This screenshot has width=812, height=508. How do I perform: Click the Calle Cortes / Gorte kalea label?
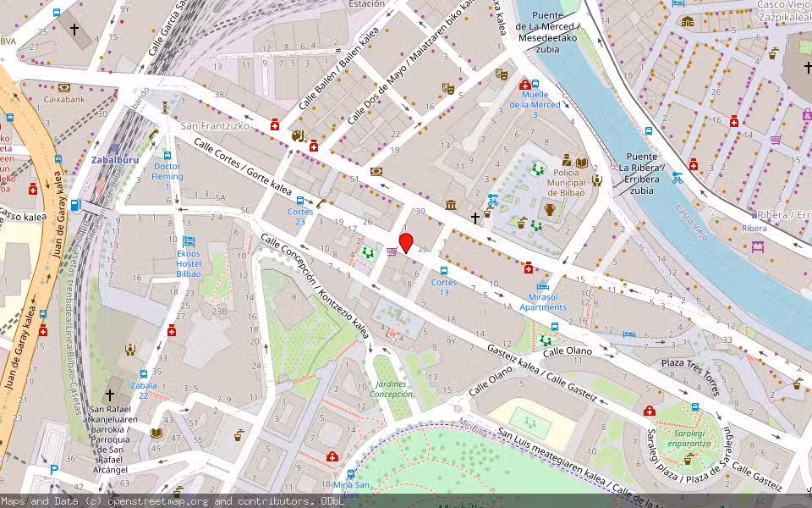[x=243, y=167]
